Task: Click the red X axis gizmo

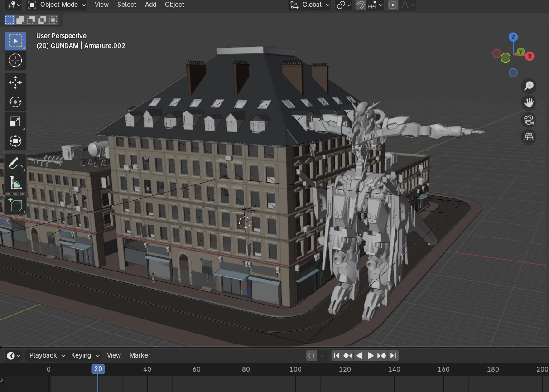Action: click(x=530, y=57)
